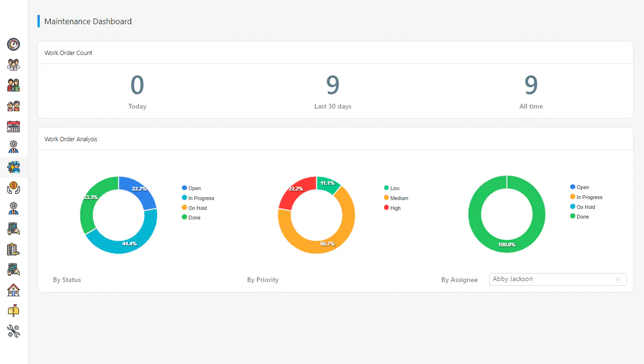The image size is (644, 364).
Task: Click the Last 30 days count of 9
Action: click(x=333, y=85)
